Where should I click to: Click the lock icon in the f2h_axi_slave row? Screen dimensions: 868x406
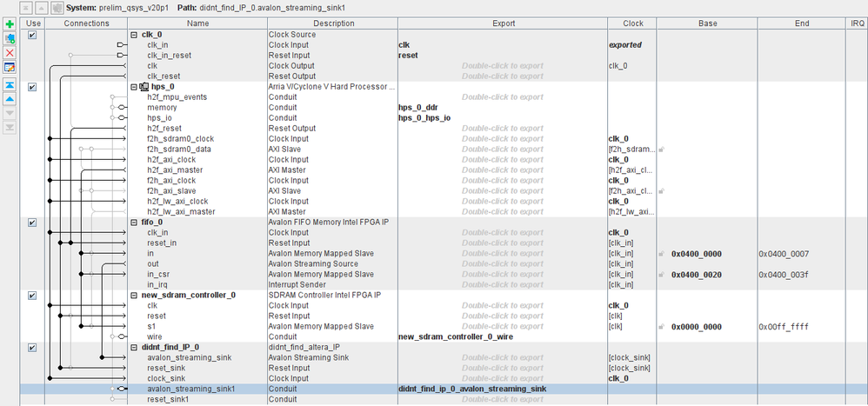click(662, 191)
